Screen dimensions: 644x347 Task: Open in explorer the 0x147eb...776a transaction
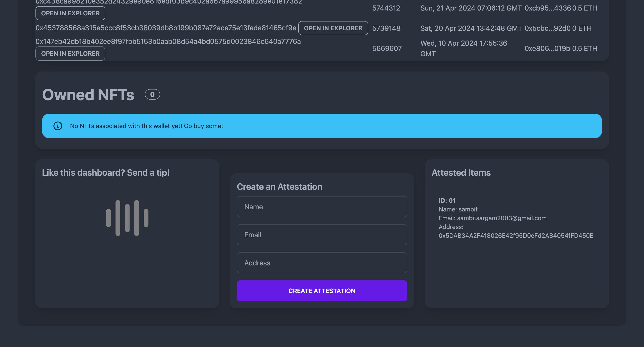coord(70,54)
